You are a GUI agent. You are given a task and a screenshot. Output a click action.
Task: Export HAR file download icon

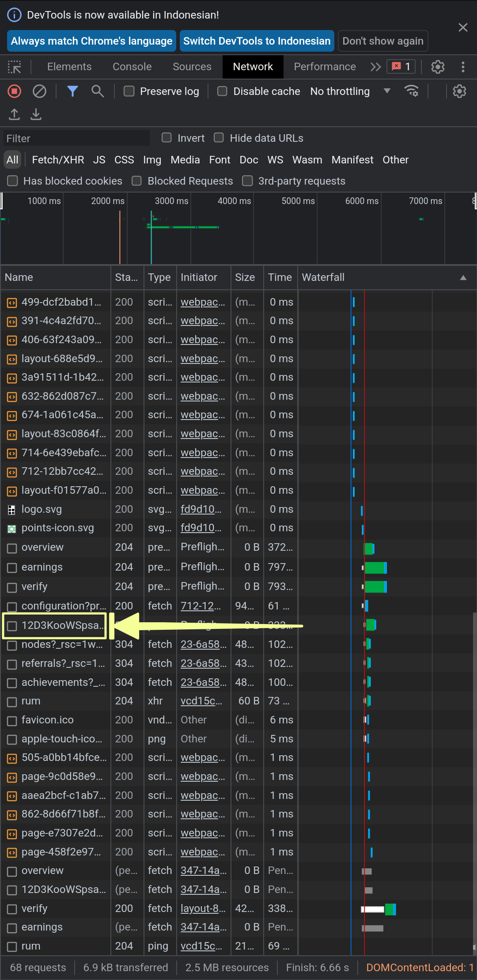[x=36, y=114]
